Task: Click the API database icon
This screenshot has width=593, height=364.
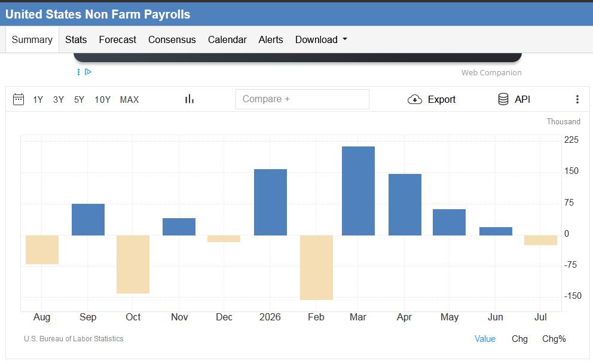Action: tap(503, 99)
